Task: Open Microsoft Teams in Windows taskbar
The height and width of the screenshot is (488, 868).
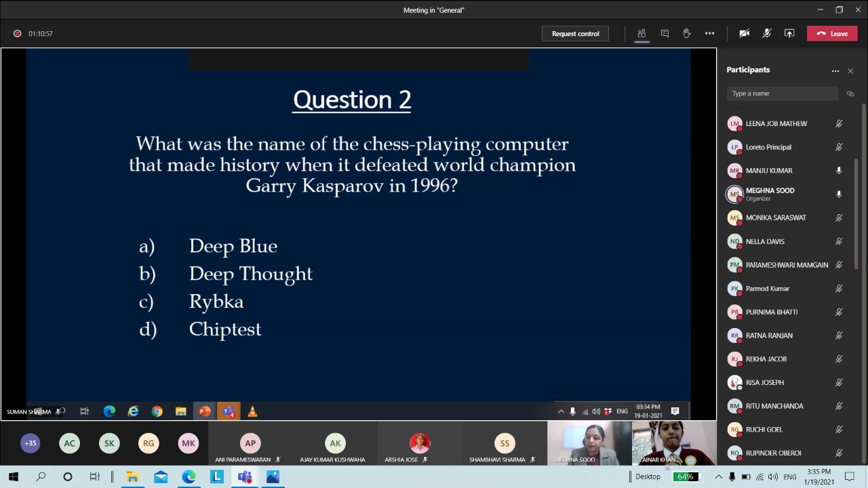Action: click(x=245, y=476)
